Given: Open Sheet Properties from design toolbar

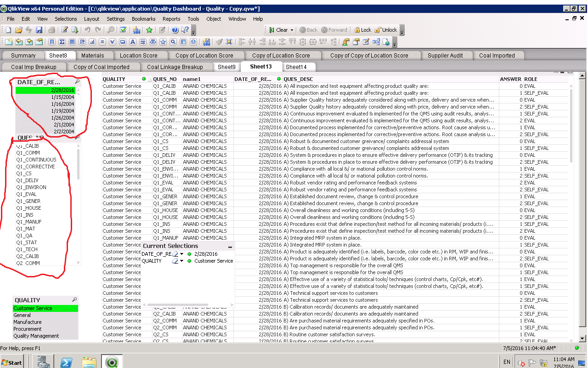Looking at the screenshot, I should tap(39, 42).
